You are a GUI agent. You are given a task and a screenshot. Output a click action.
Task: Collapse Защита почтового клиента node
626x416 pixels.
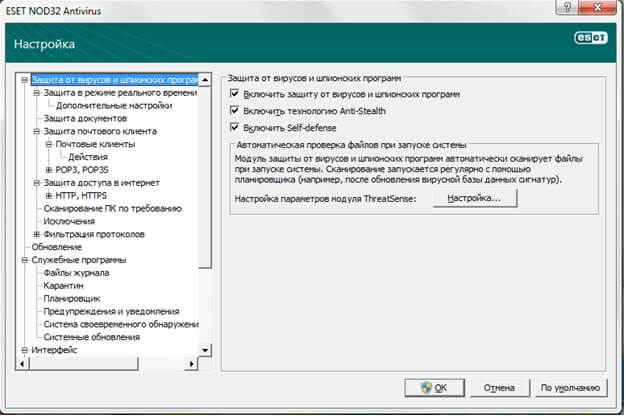[36, 131]
